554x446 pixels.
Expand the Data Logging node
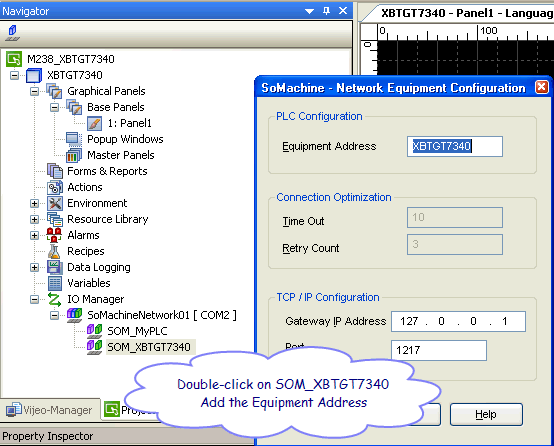(x=34, y=267)
